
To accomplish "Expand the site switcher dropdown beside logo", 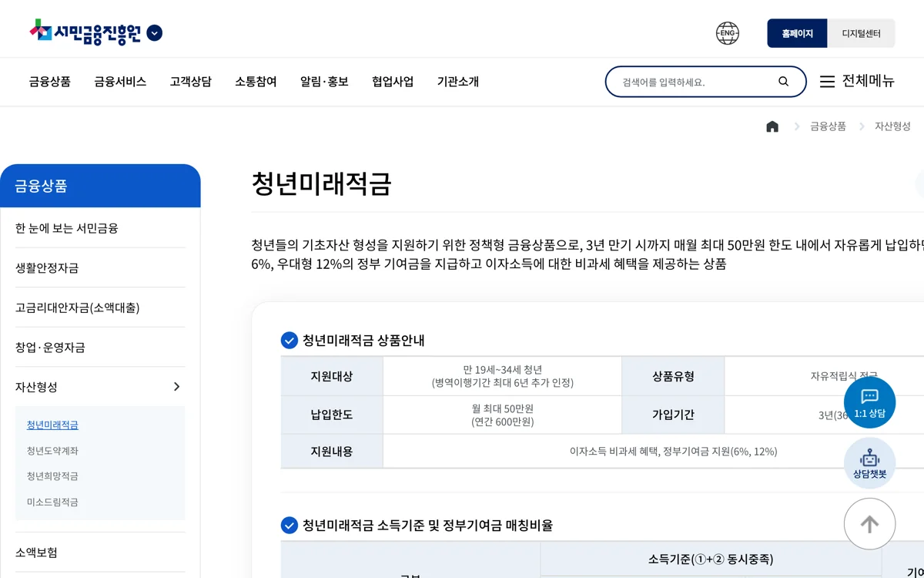I will point(155,33).
